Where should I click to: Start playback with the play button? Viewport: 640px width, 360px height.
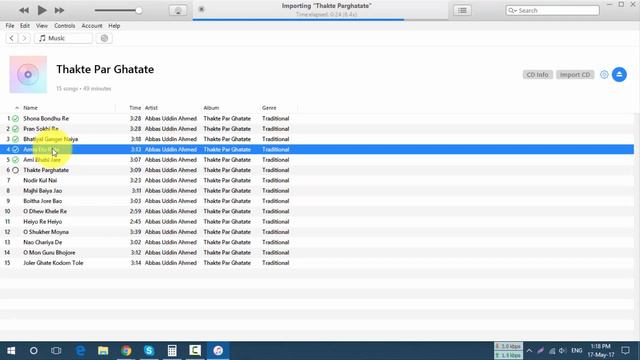(42, 10)
